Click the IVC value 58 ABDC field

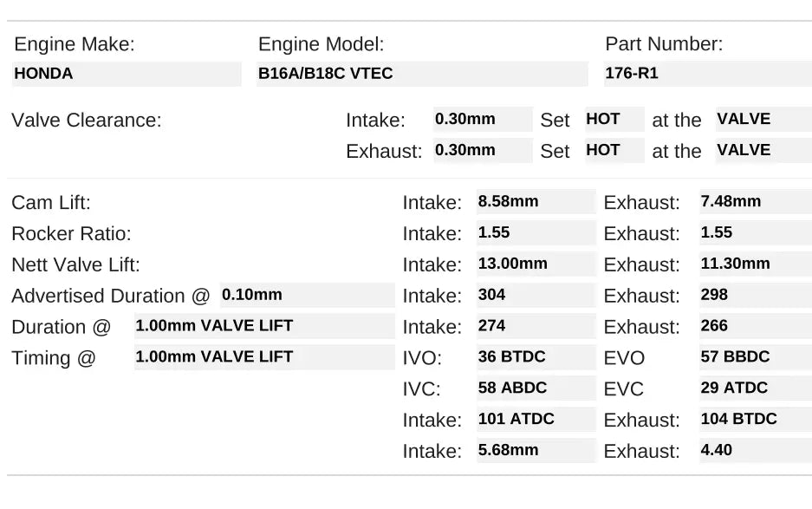(536, 388)
